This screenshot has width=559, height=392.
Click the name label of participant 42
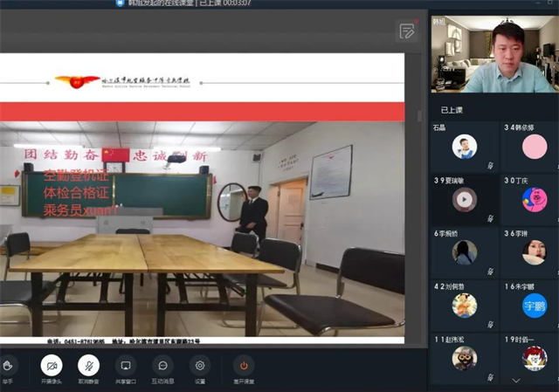[x=449, y=286]
